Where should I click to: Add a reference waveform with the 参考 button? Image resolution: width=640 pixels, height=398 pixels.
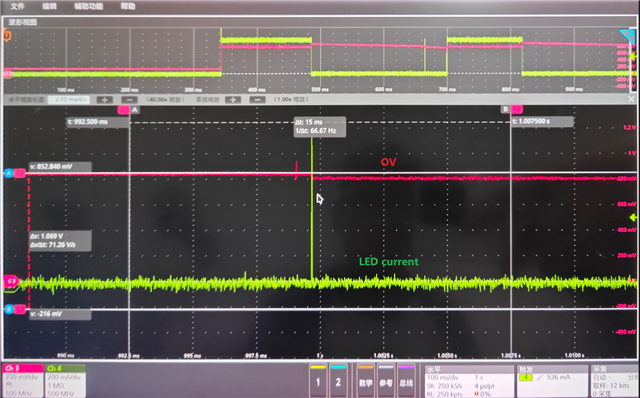386,380
